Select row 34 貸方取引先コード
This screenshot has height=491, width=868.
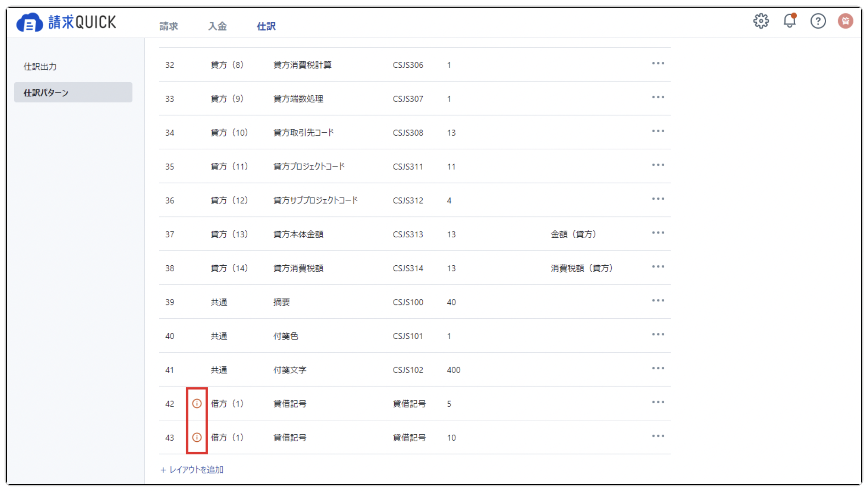pyautogui.click(x=414, y=132)
